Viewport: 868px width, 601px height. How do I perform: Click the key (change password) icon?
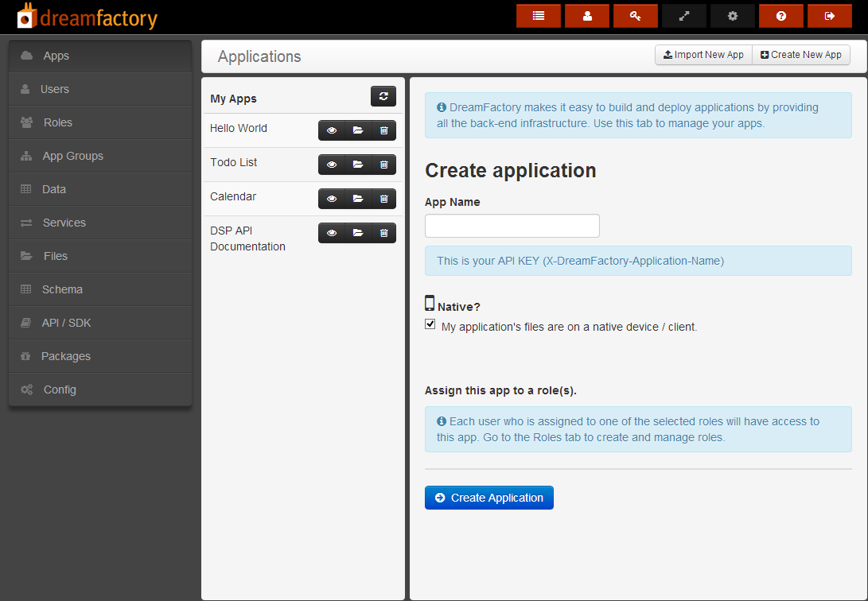(x=636, y=16)
